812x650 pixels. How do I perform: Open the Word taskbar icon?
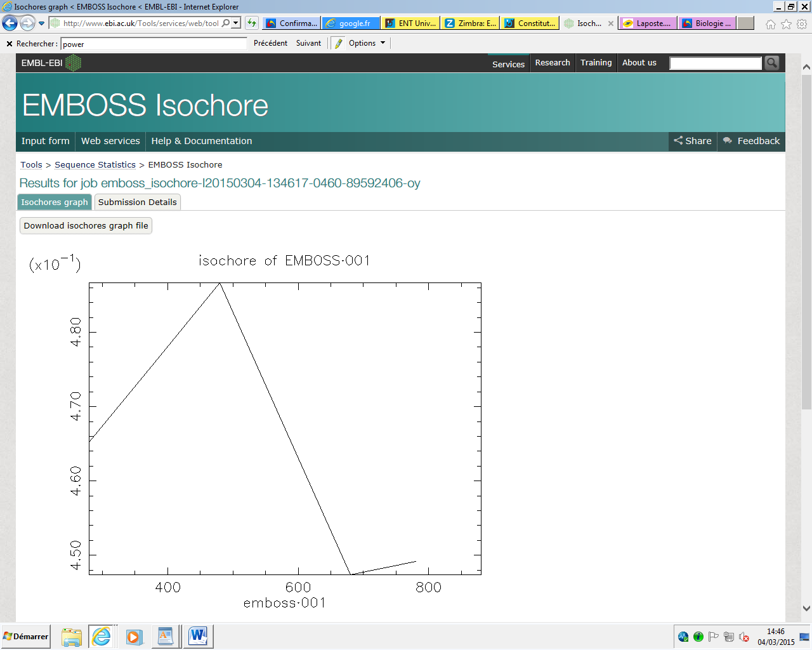coord(198,637)
